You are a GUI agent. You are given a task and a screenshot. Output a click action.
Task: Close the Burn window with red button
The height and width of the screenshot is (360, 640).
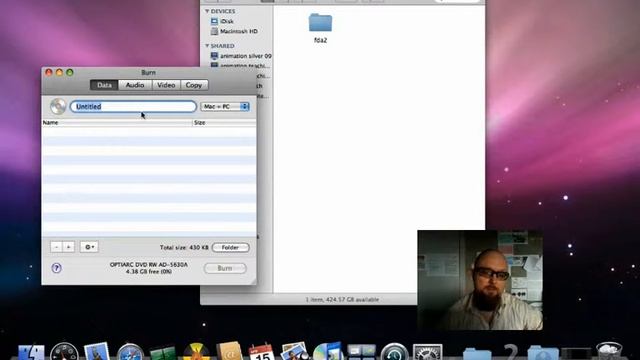point(49,72)
